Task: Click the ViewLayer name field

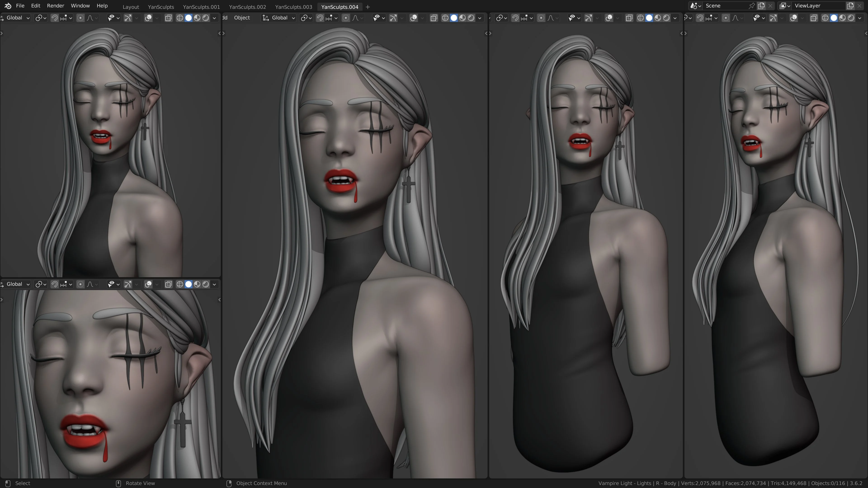Action: [x=819, y=6]
